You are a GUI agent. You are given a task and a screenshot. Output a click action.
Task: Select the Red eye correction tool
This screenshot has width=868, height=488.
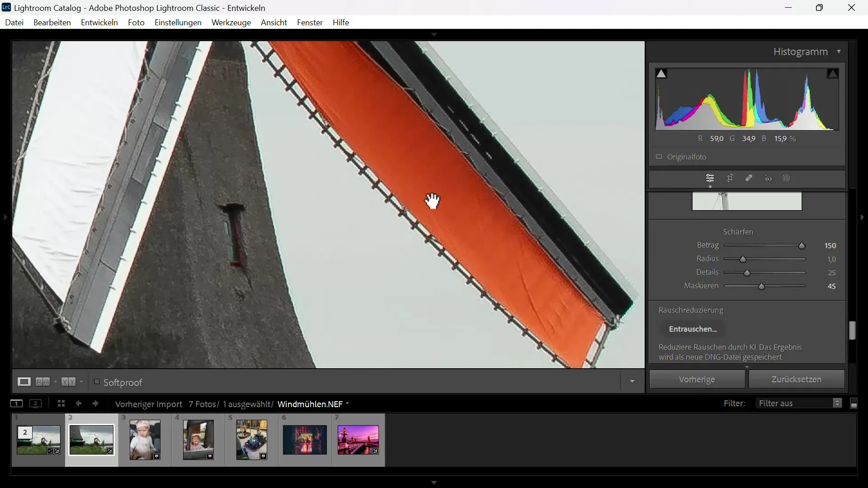(x=769, y=178)
